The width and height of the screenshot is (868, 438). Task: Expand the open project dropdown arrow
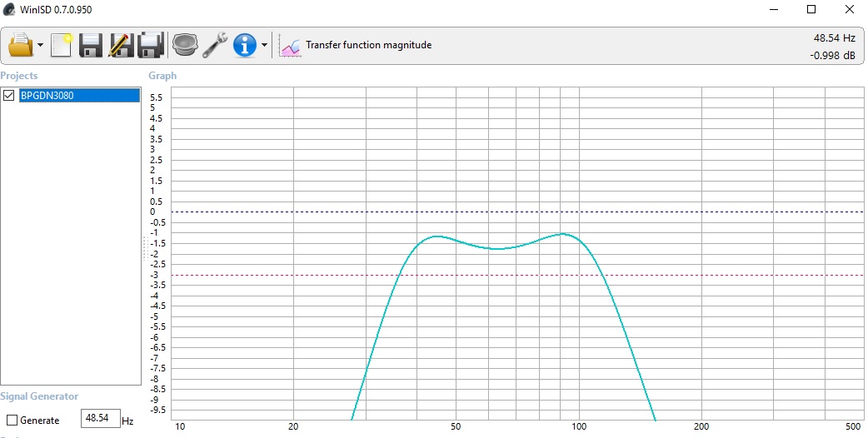[41, 45]
